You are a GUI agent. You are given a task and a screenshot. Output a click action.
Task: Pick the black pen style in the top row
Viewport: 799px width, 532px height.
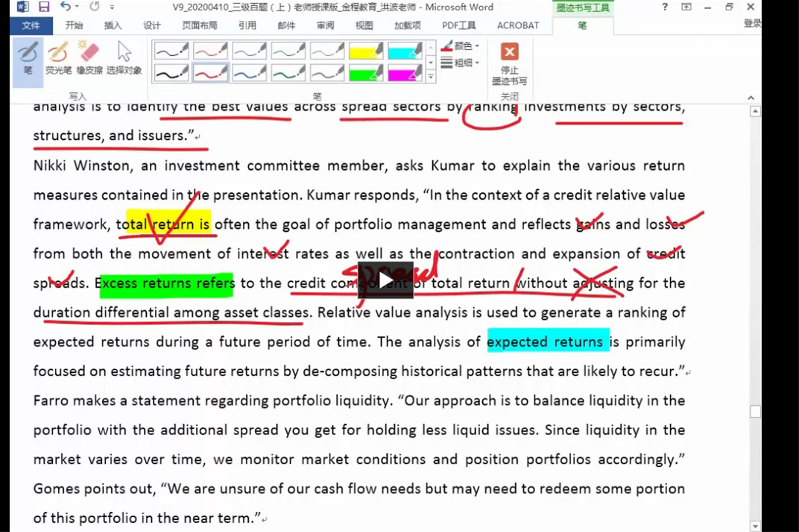(171, 51)
